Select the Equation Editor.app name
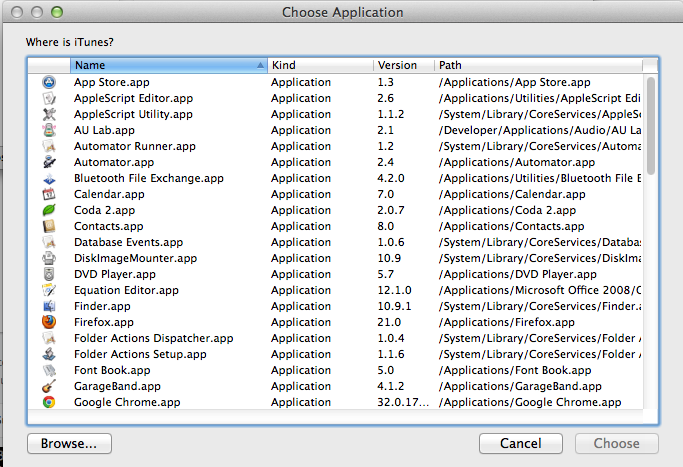Image resolution: width=683 pixels, height=467 pixels. tap(126, 290)
